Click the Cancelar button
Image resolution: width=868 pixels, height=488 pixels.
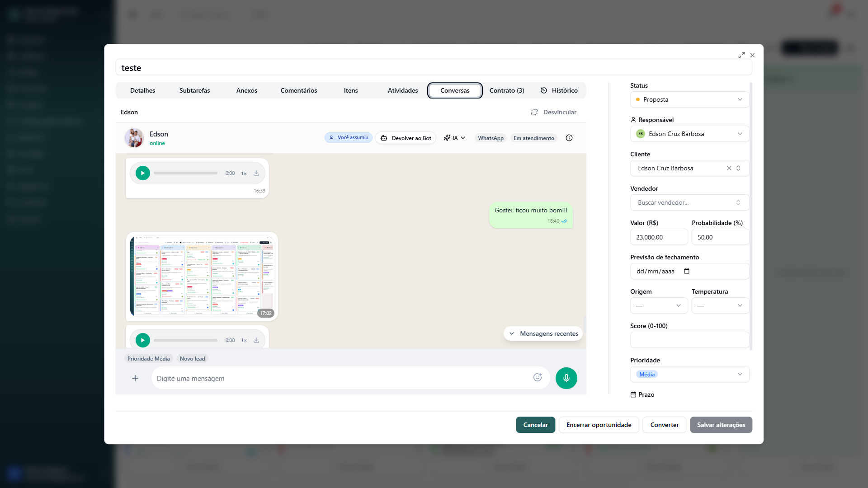tap(535, 425)
